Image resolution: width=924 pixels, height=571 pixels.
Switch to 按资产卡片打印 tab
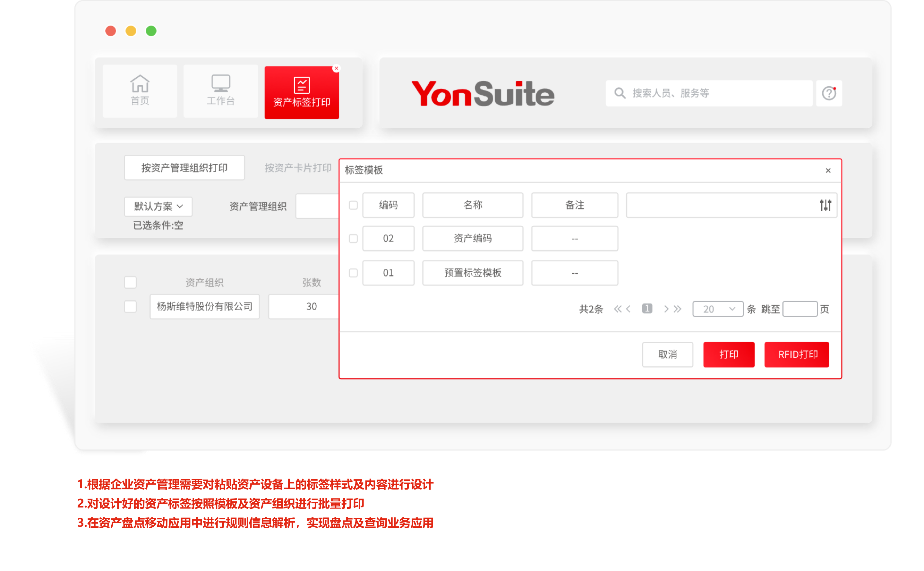(x=298, y=168)
